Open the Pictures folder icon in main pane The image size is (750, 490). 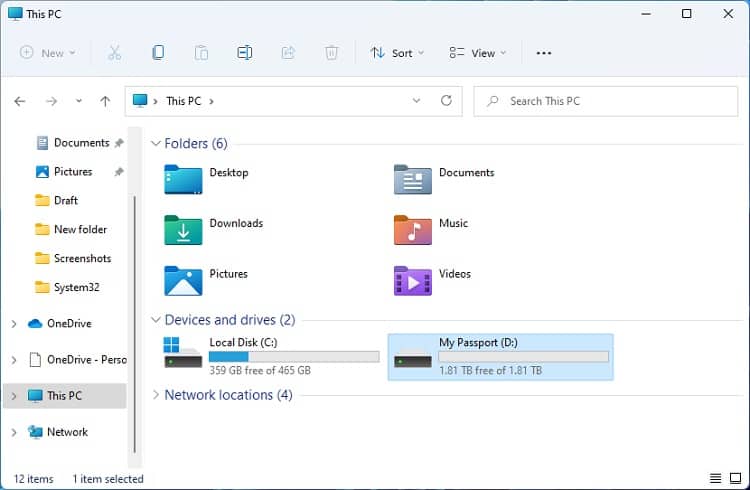[183, 281]
